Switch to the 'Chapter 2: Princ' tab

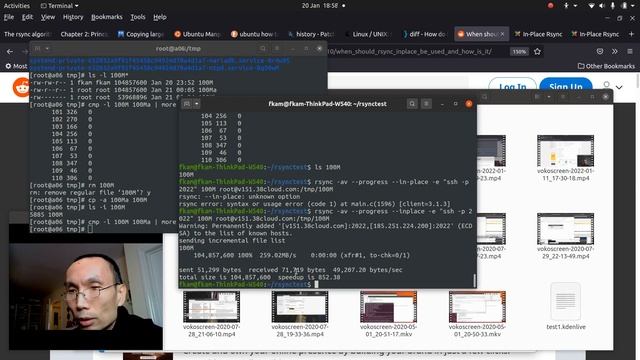tap(84, 34)
